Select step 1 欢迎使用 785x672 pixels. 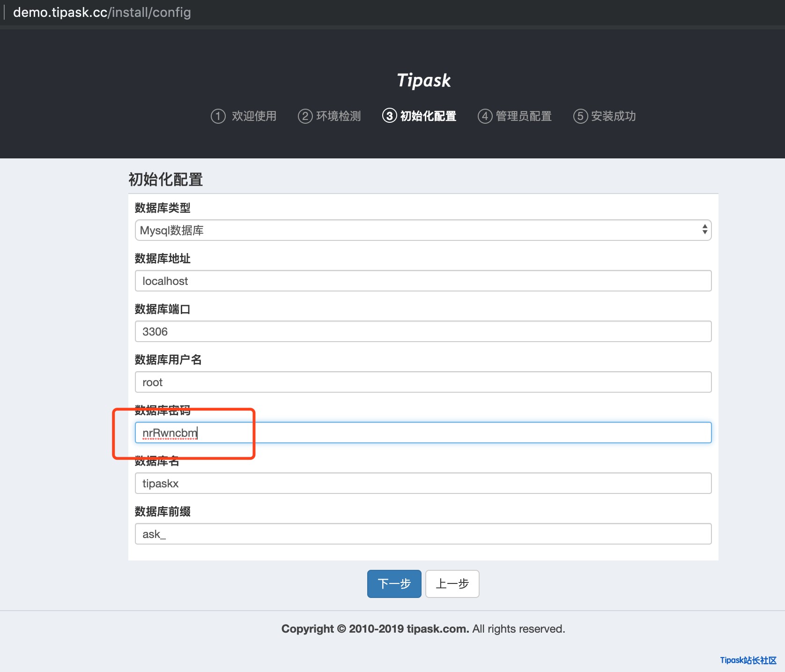(x=244, y=116)
